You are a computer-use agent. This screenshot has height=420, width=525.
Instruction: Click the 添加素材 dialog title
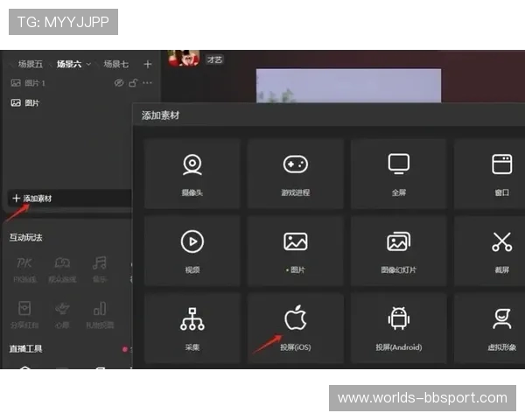point(160,115)
